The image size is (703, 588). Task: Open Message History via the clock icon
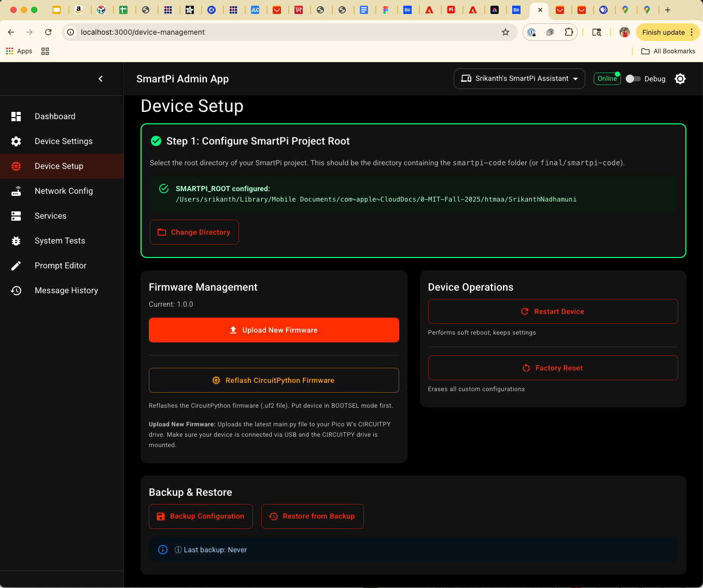pyautogui.click(x=16, y=290)
